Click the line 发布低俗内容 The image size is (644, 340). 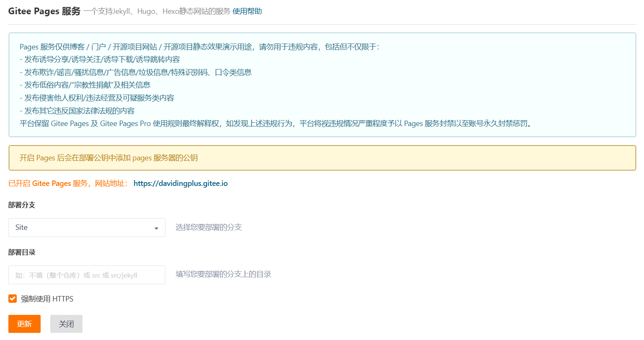click(85, 85)
